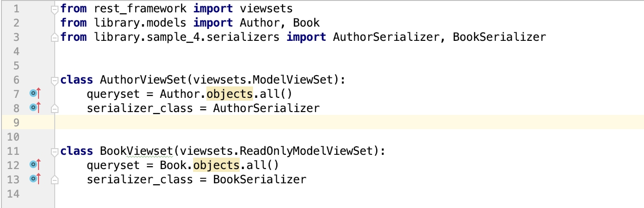
Task: Click the fold end marker on line 13
Action: click(x=55, y=180)
